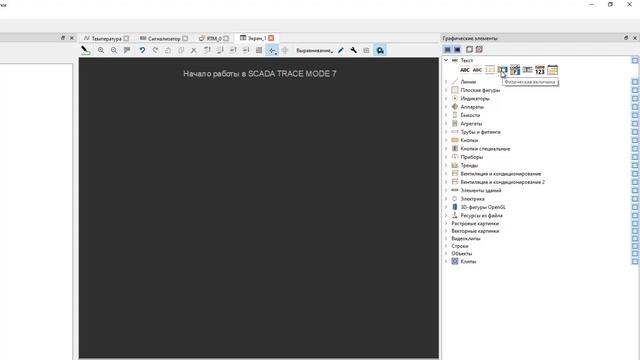Select the first ABC text element
The image size is (640, 360).
point(464,70)
